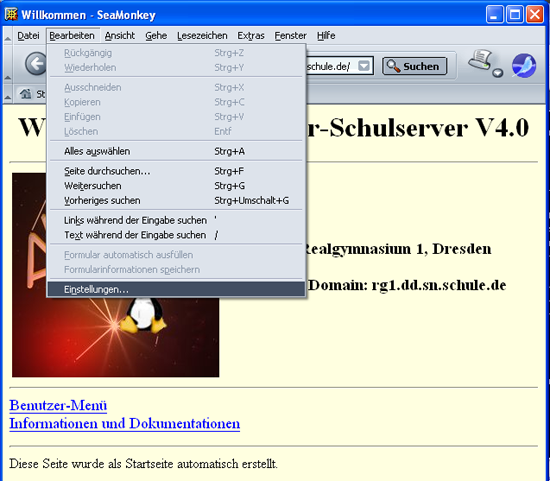This screenshot has width=550, height=481.
Task: Minimize the SeaMonkey window
Action: pos(494,15)
